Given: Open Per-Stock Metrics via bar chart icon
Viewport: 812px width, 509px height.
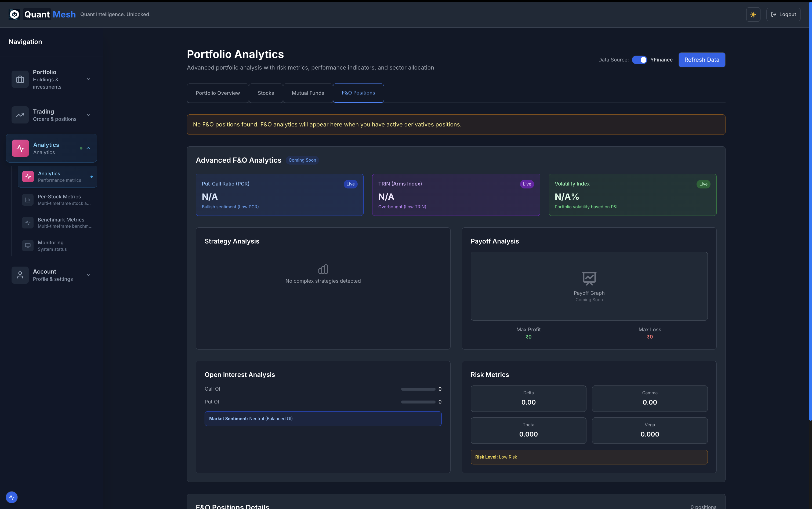Looking at the screenshot, I should (x=28, y=199).
